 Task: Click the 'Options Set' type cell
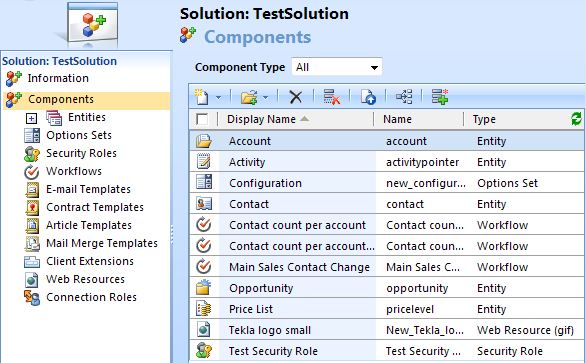508,183
